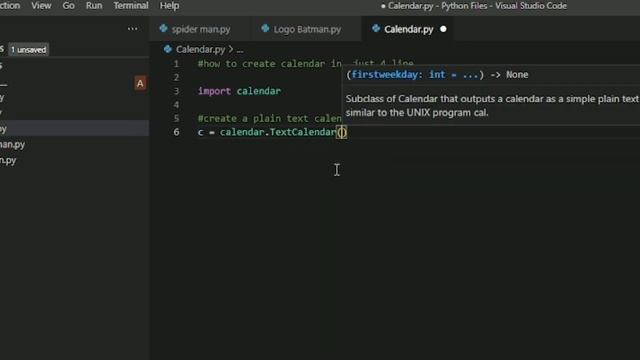Open the Run menu
The width and height of the screenshot is (640, 360).
tap(94, 6)
